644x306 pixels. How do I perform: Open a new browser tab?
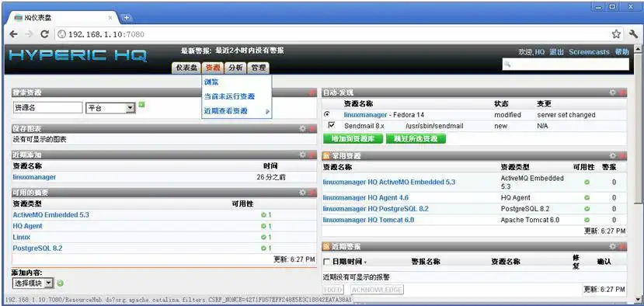(127, 18)
